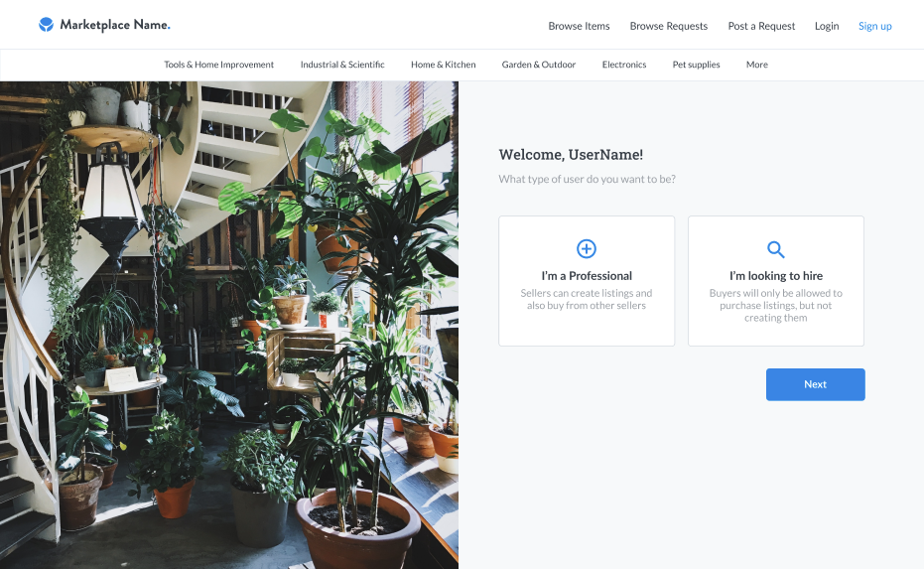924x569 pixels.
Task: Expand the More categories menu
Action: click(756, 65)
